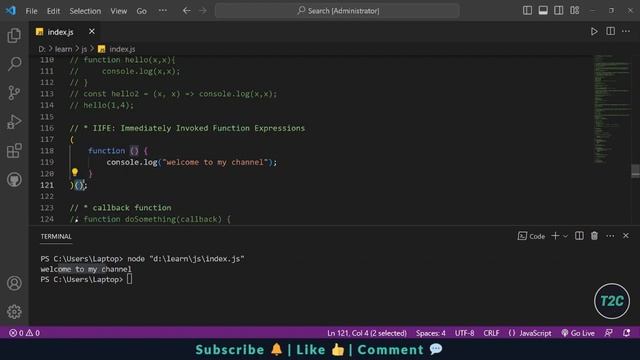Image resolution: width=640 pixels, height=360 pixels.
Task: Select the Code terminal instance
Action: [x=531, y=236]
